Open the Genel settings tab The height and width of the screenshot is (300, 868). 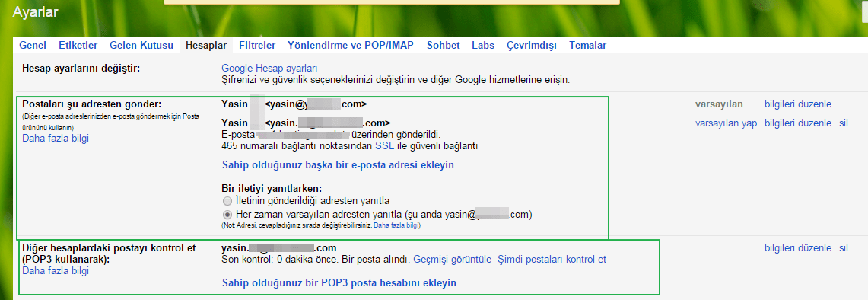(33, 46)
